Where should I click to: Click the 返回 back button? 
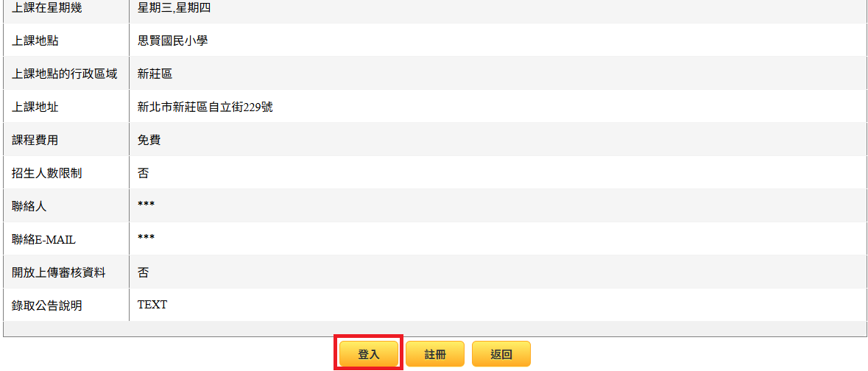pos(501,354)
